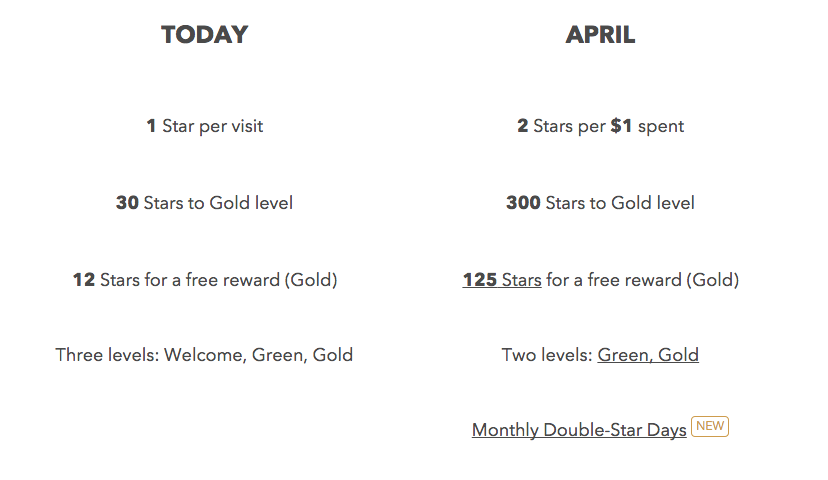828x480 pixels.
Task: Click the bold number '1' under TODAY
Action: (152, 126)
